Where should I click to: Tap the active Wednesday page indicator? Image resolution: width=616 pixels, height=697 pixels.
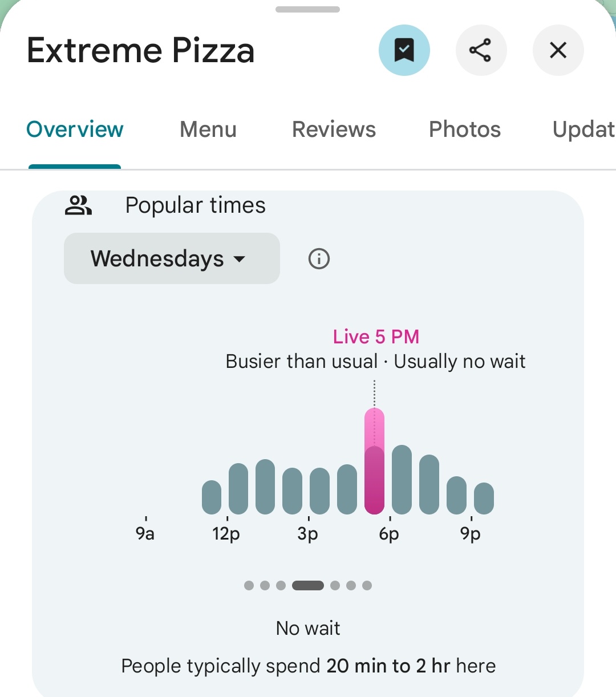308,585
